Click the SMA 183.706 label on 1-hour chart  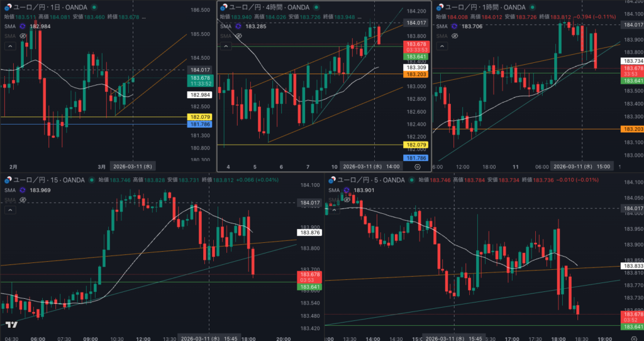[x=472, y=26]
